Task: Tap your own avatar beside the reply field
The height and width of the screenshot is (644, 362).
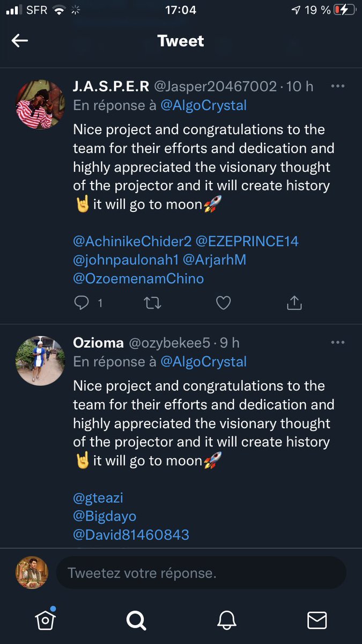Action: tap(32, 573)
